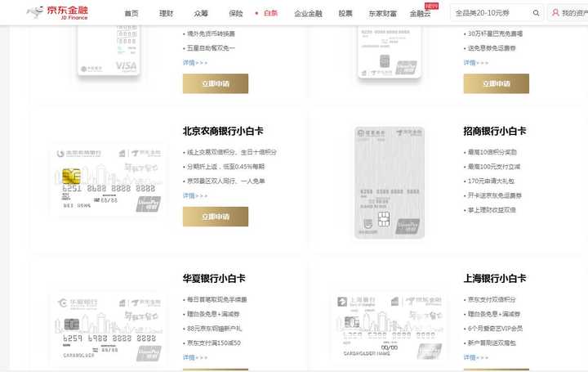Open the 理财 menu item
Image resolution: width=588 pixels, height=372 pixels.
click(x=166, y=14)
